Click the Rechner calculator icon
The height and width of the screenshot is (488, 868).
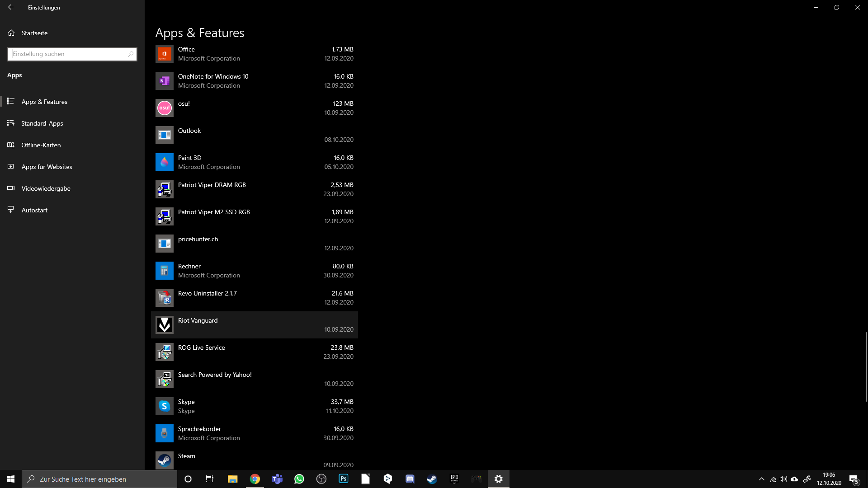coord(164,271)
